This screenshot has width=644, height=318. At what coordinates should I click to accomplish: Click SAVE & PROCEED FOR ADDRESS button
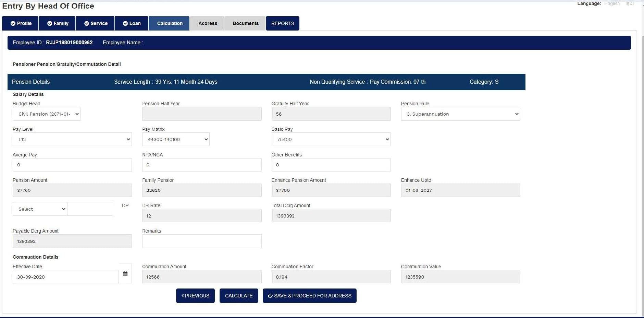[x=310, y=296]
